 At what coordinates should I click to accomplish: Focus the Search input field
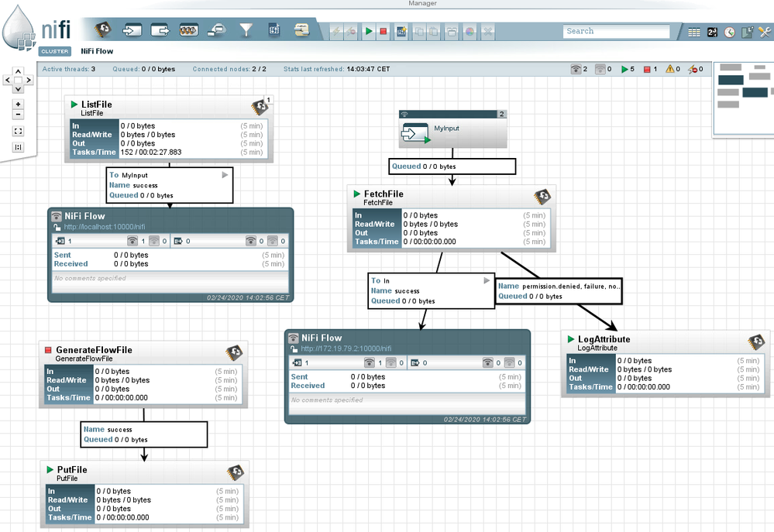pyautogui.click(x=616, y=31)
